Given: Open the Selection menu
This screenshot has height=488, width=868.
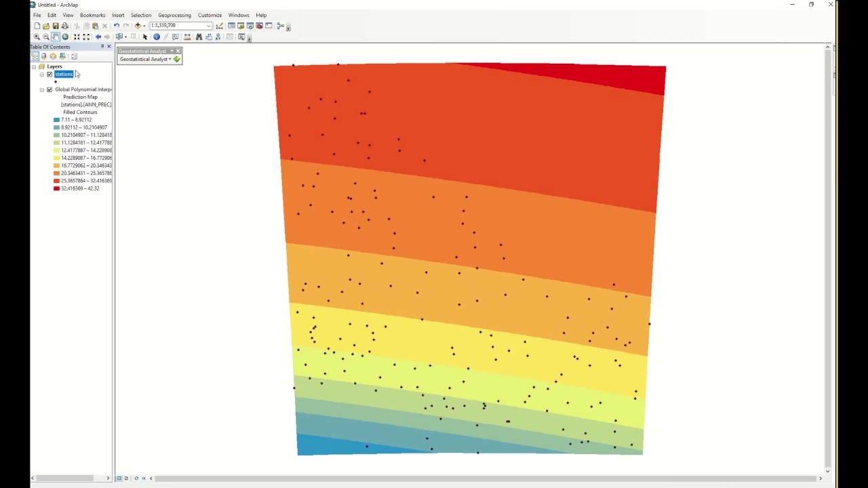Looking at the screenshot, I should 141,15.
